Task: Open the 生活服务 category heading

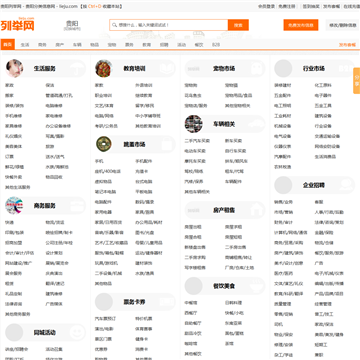Action: click(x=44, y=69)
